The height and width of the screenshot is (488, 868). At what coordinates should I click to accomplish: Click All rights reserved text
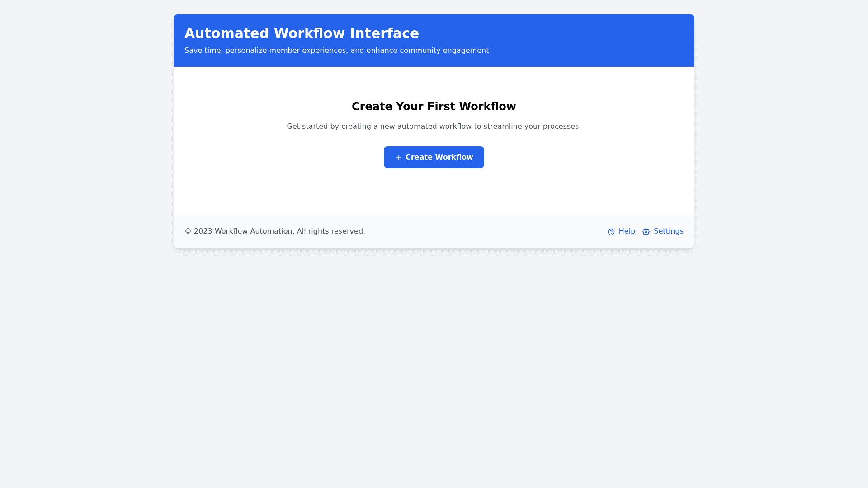[x=330, y=231]
